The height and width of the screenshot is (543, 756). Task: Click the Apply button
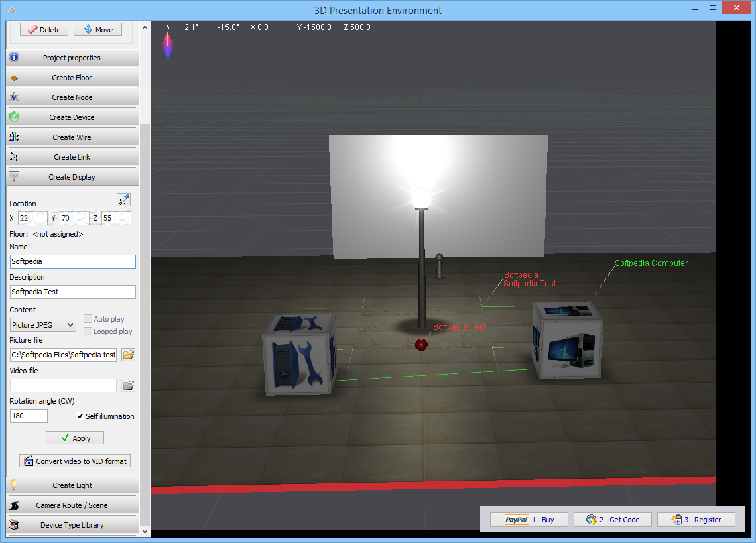click(75, 438)
